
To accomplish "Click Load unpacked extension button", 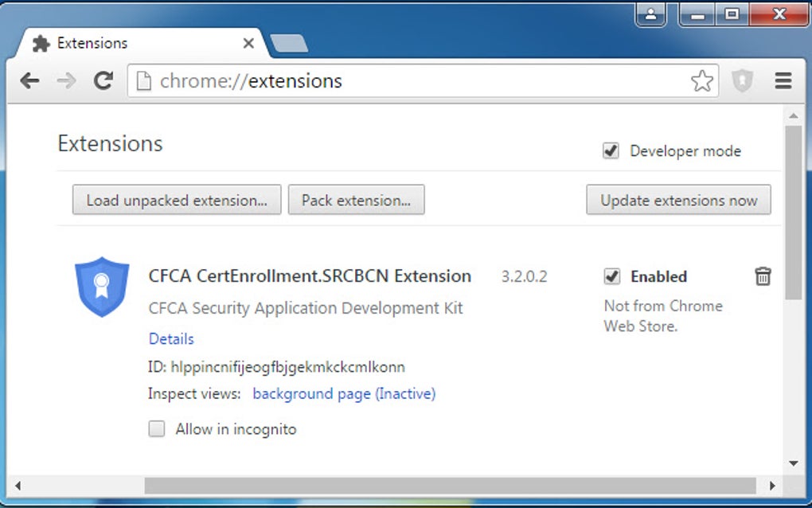I will (x=176, y=200).
